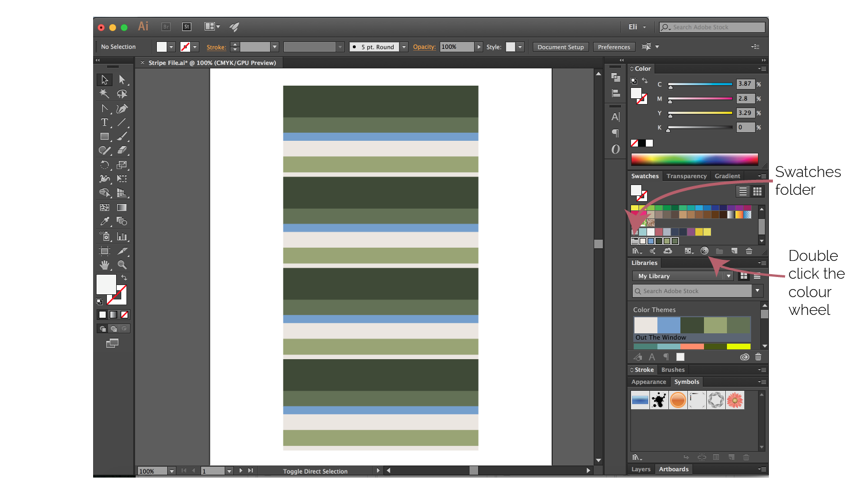Select the Gradient tool in toolbar
862x504 pixels.
(122, 207)
